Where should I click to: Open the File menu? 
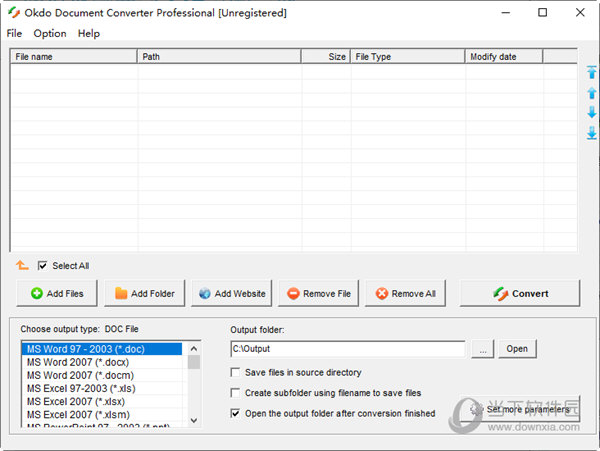tap(14, 34)
